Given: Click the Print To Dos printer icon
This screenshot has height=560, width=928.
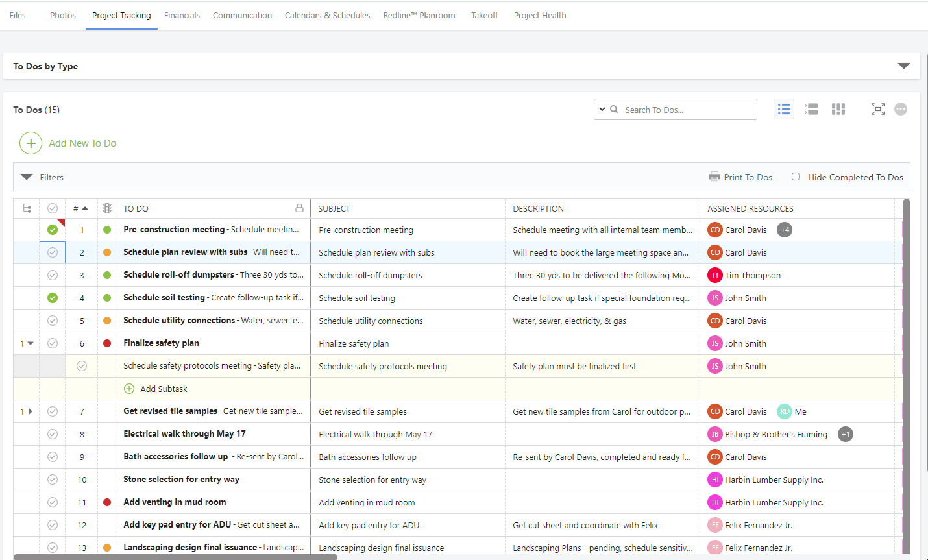Looking at the screenshot, I should pos(714,177).
